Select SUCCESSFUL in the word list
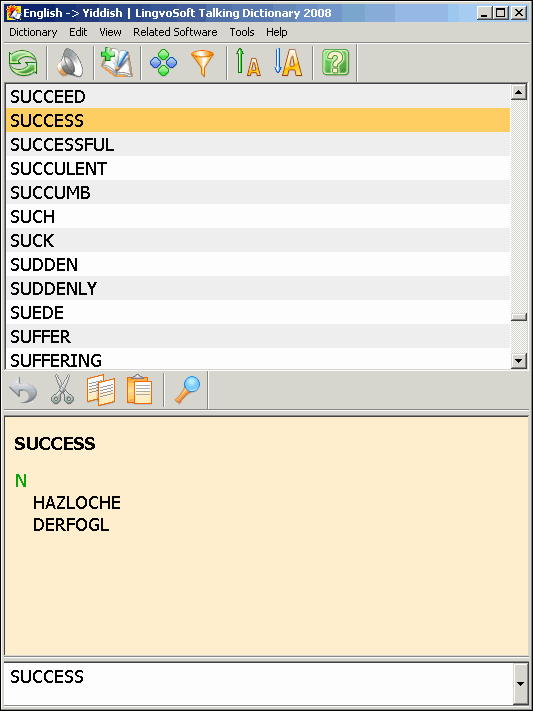 (258, 145)
